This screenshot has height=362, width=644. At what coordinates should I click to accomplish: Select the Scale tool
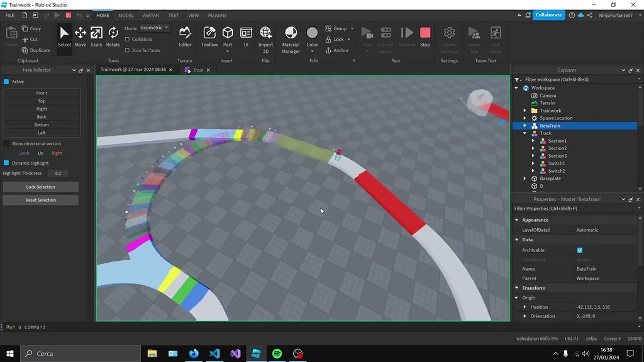click(x=96, y=36)
